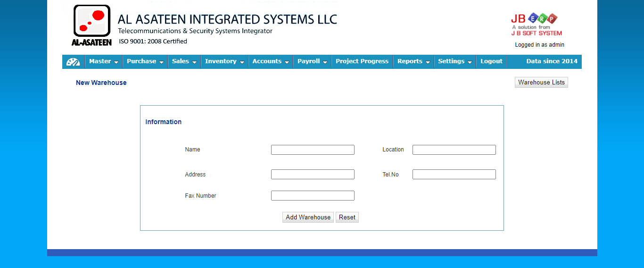The image size is (644, 268).
Task: Open the Warehouse Lists button
Action: pyautogui.click(x=541, y=83)
